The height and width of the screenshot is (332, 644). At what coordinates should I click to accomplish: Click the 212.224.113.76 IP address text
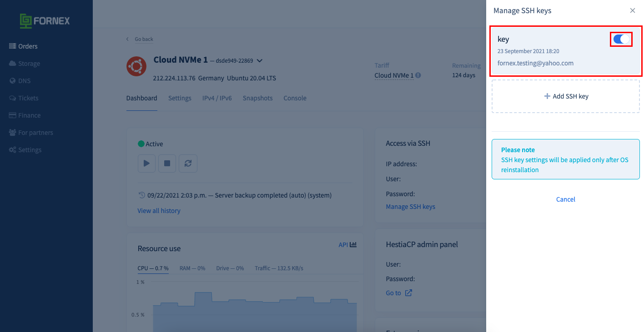(x=174, y=78)
